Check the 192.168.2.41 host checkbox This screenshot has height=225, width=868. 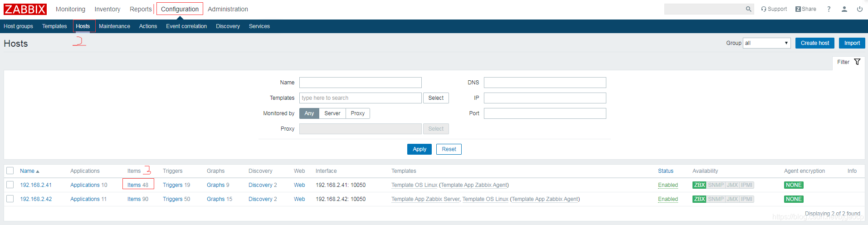(x=10, y=185)
